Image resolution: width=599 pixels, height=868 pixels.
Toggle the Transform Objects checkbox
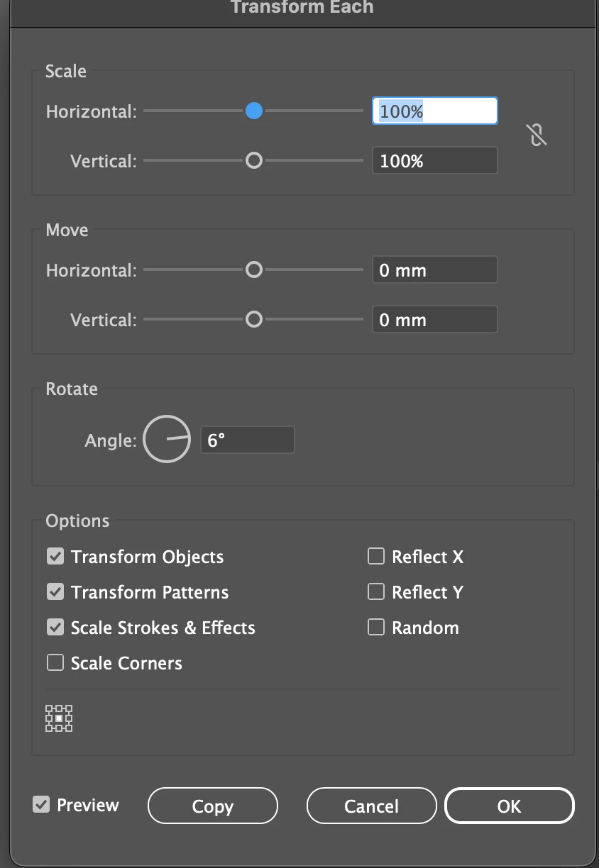point(55,557)
